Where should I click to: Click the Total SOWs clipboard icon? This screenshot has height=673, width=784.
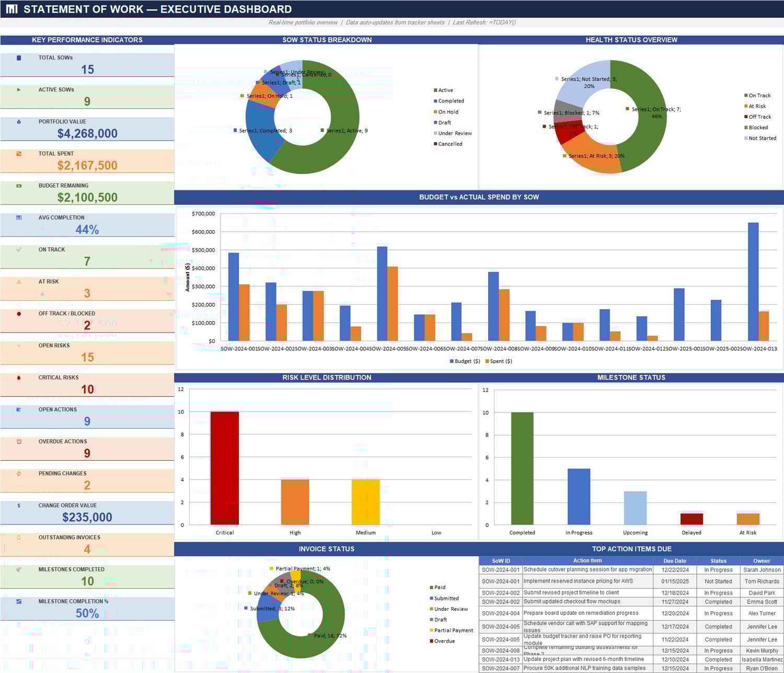(19, 58)
